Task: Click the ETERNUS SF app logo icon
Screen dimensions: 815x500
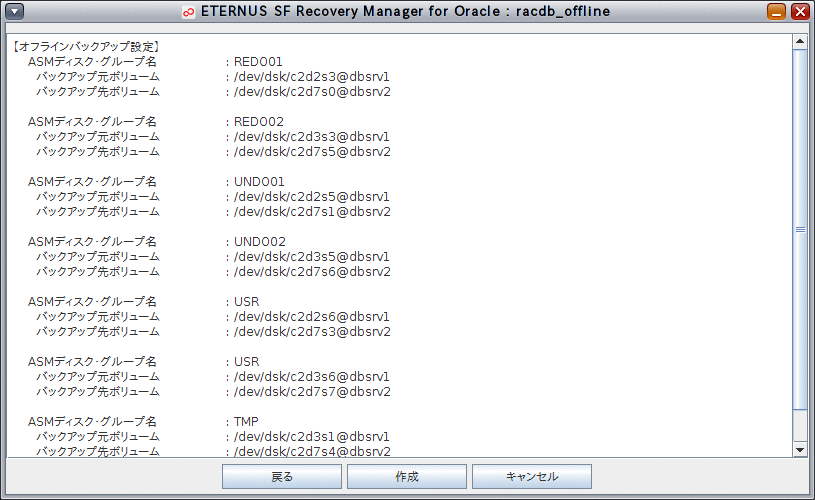Action: (189, 11)
